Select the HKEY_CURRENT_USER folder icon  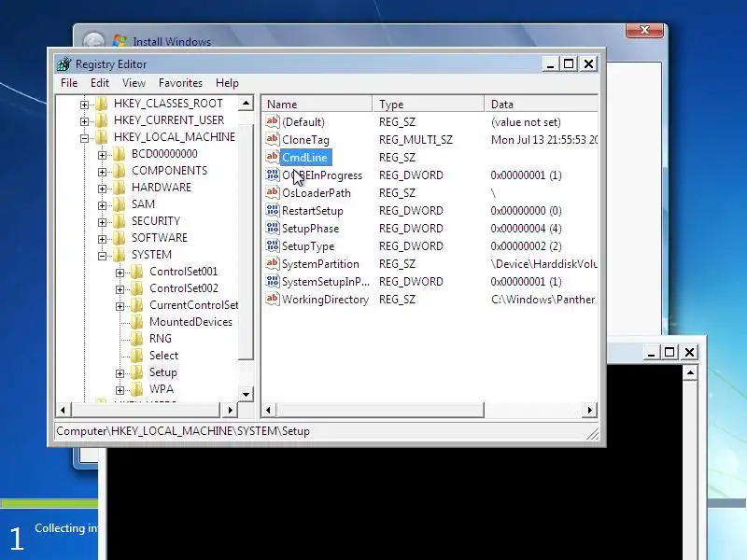point(102,120)
